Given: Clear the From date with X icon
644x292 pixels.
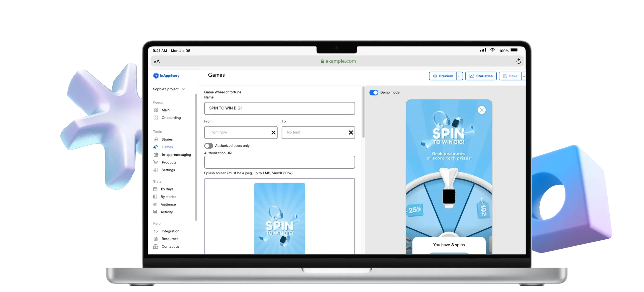Looking at the screenshot, I should pyautogui.click(x=273, y=133).
